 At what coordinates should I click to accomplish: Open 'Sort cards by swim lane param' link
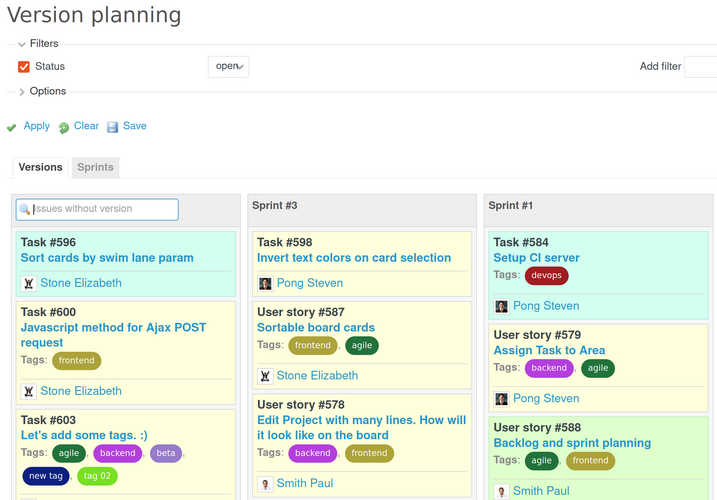(x=107, y=258)
